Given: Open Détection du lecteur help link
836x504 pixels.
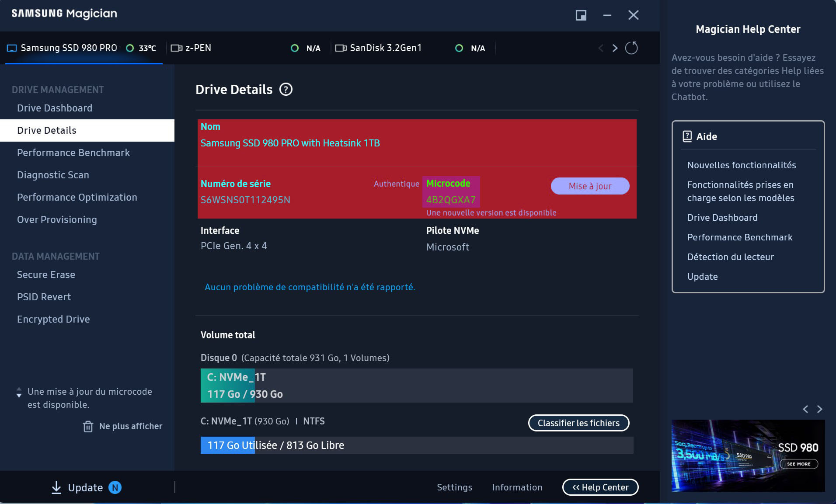Looking at the screenshot, I should pyautogui.click(x=731, y=257).
